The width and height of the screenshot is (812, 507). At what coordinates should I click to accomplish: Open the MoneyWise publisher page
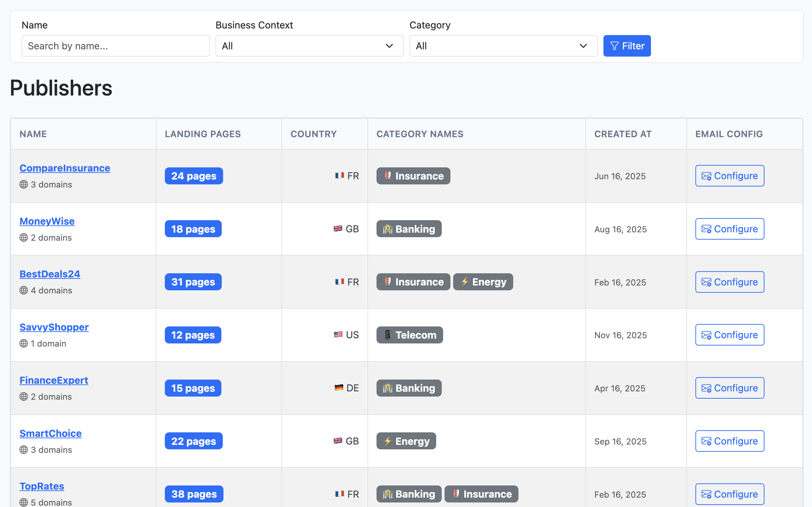(47, 221)
